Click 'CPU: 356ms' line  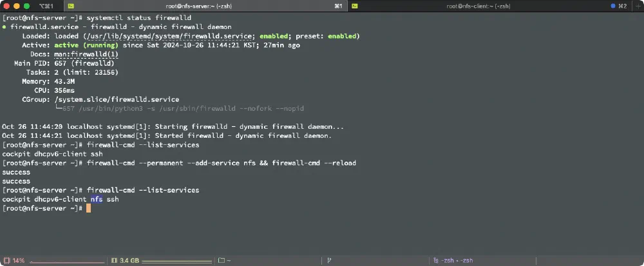54,90
